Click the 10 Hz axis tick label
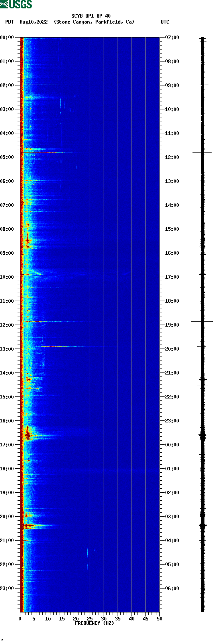The image size is (220, 644). (x=48, y=619)
